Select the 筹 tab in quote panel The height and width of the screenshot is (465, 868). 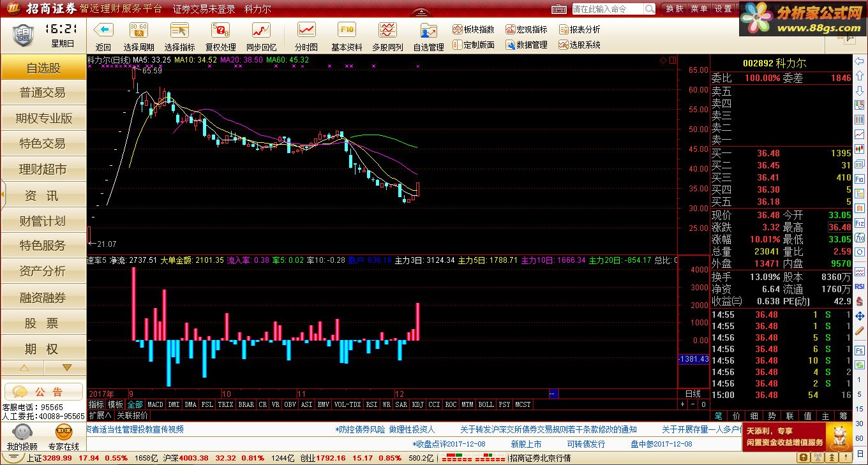(844, 416)
